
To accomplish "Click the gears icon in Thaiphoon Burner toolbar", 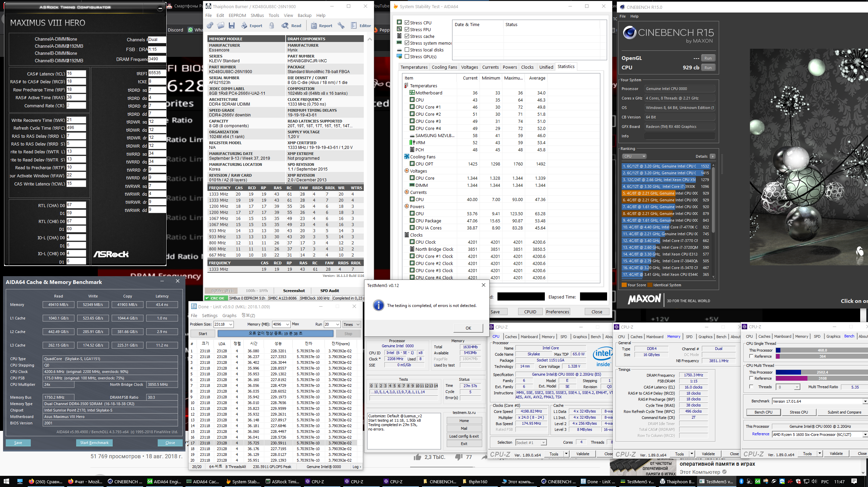I will point(210,25).
